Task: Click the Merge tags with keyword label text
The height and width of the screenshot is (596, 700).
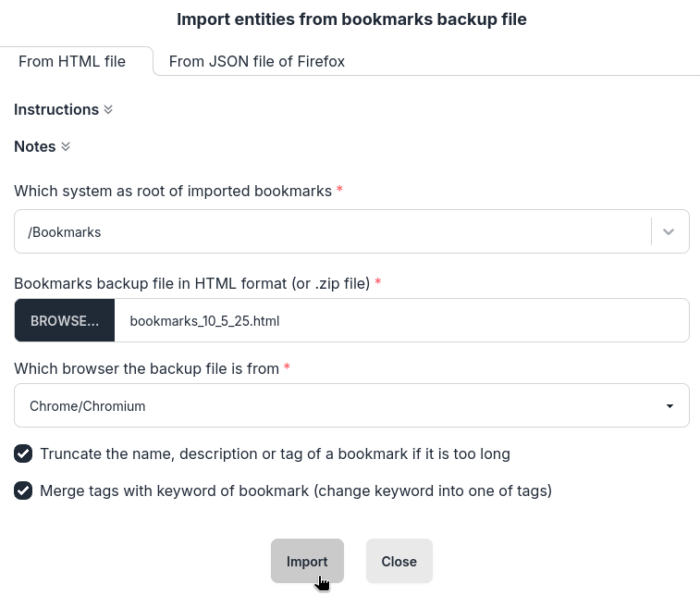Action: pyautogui.click(x=296, y=490)
